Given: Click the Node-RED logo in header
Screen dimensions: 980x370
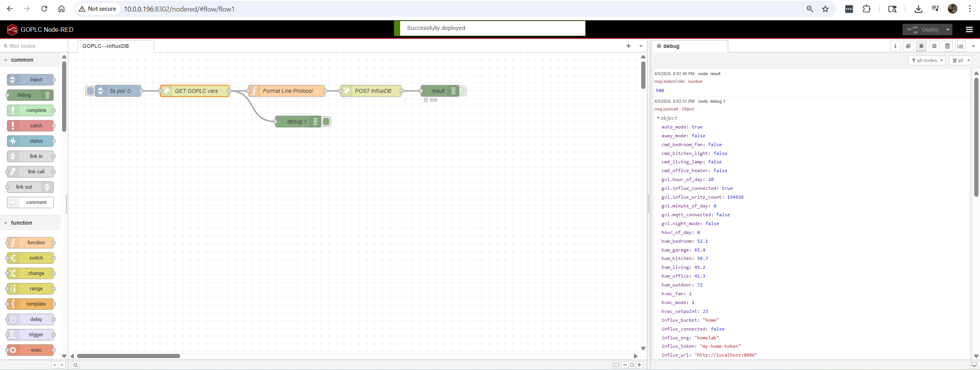Looking at the screenshot, I should pyautogui.click(x=12, y=30).
